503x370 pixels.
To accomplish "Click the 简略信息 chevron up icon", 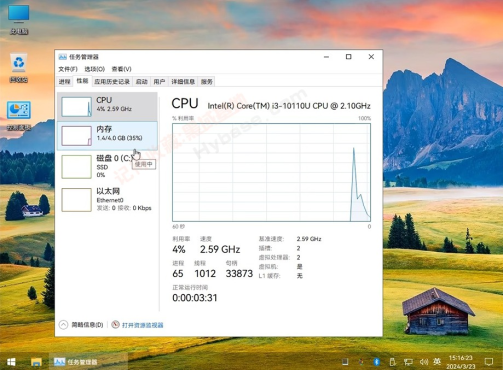I will click(x=63, y=325).
